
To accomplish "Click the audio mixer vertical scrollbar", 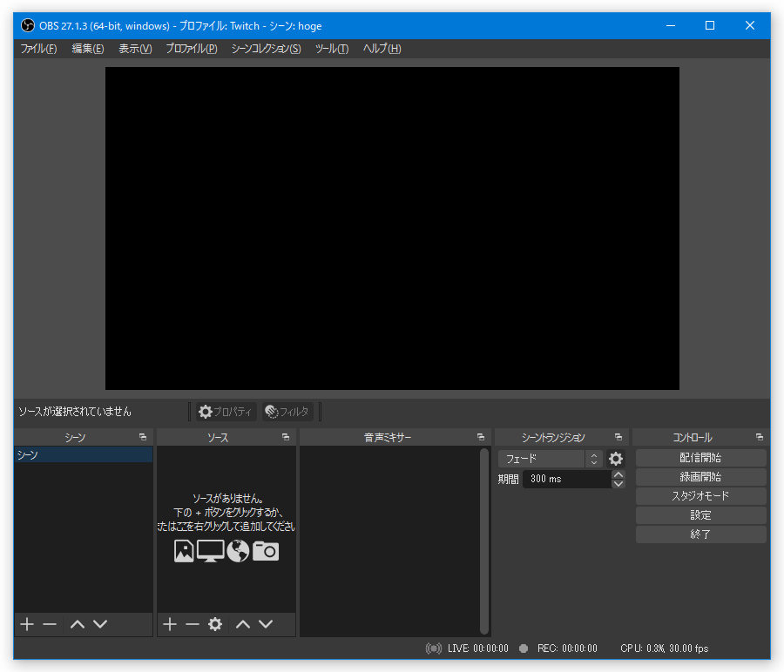I will coord(483,541).
